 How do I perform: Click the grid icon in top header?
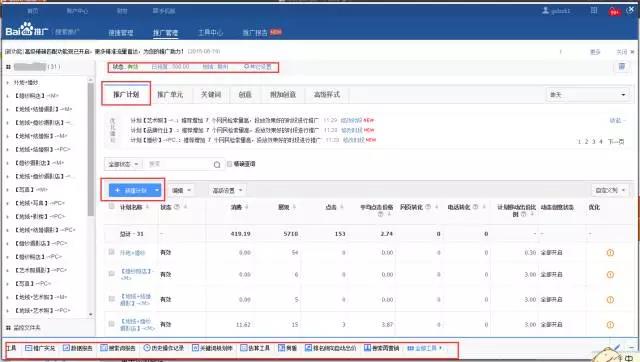(594, 11)
